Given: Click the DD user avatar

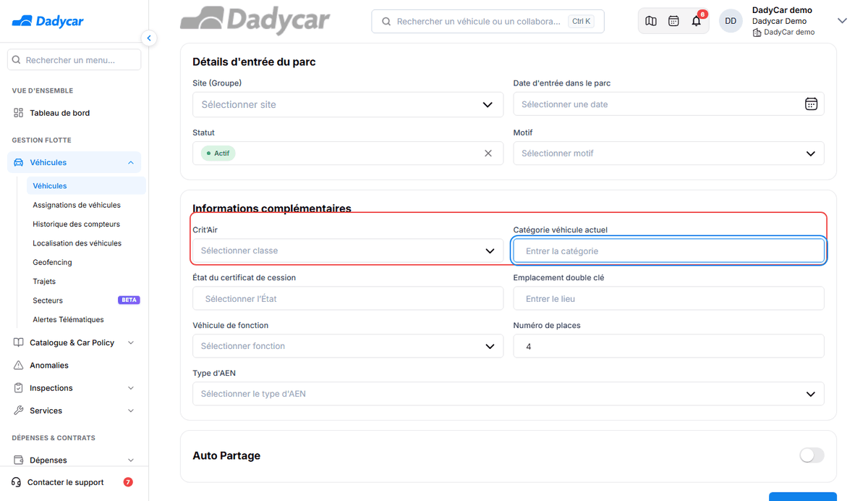Looking at the screenshot, I should coord(731,21).
